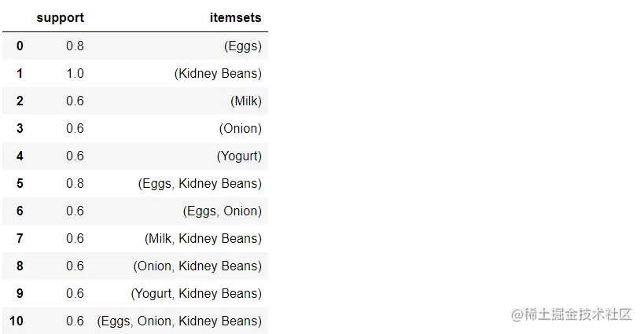Click support value 0.8 in row 0
This screenshot has width=644, height=334.
coord(75,46)
